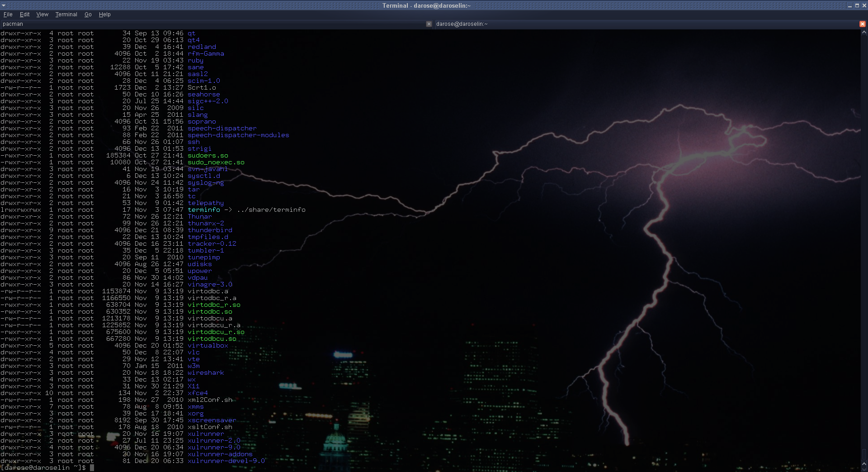Viewport: 868px width, 472px height.
Task: Click the 'xsltConf.sh' file name
Action: pos(210,427)
